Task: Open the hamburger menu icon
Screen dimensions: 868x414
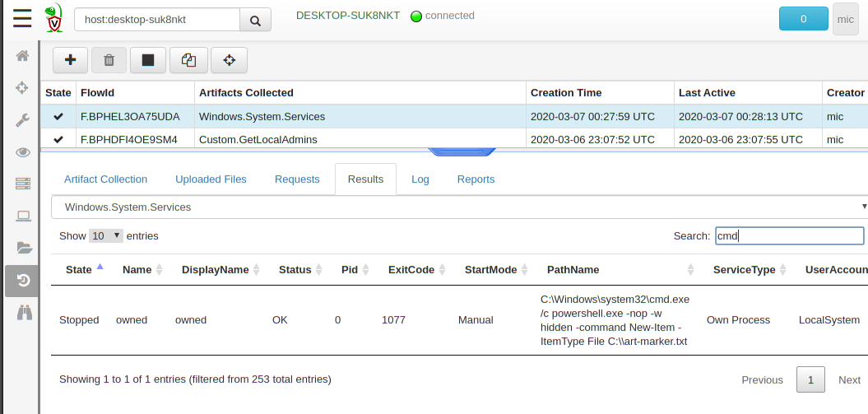Action: point(22,18)
